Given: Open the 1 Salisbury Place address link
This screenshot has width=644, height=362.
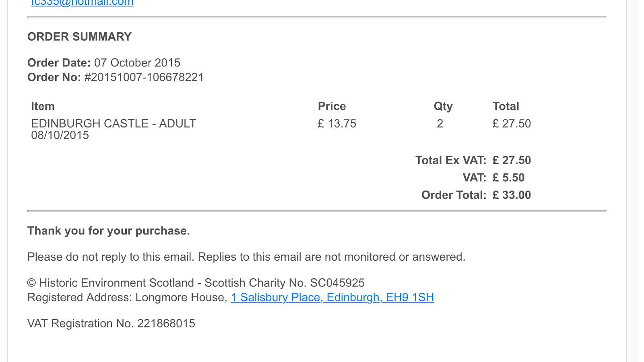Looking at the screenshot, I should [332, 297].
